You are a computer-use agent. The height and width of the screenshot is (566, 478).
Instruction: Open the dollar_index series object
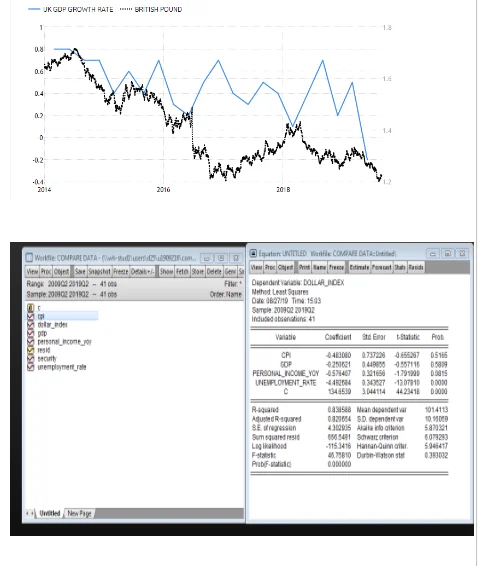click(52, 325)
